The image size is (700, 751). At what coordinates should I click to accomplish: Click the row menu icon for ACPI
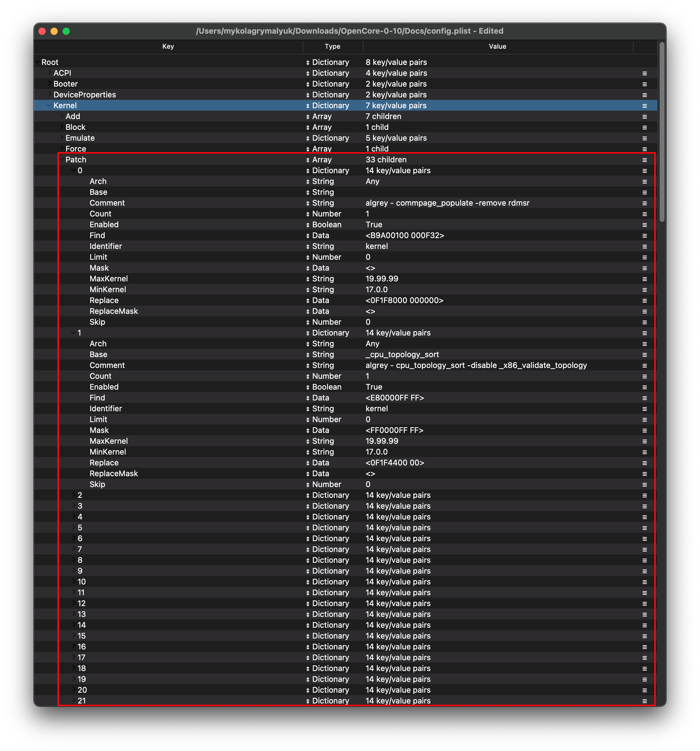tap(644, 73)
